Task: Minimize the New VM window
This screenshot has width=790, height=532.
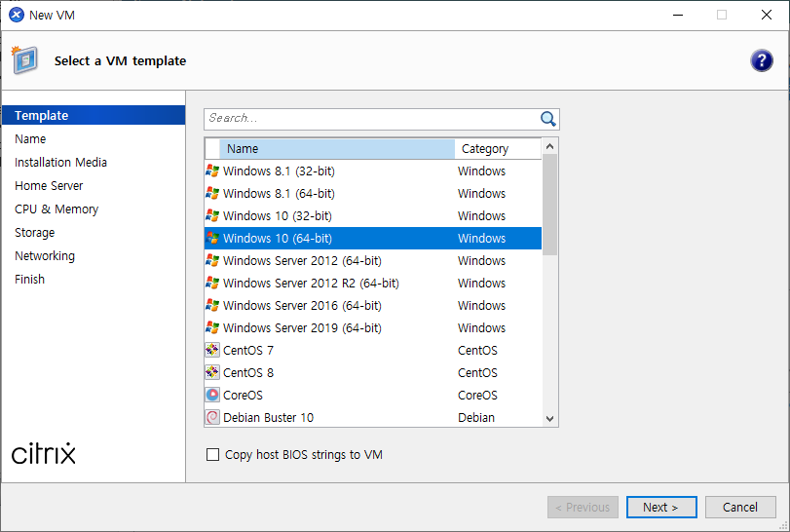Action: click(678, 16)
